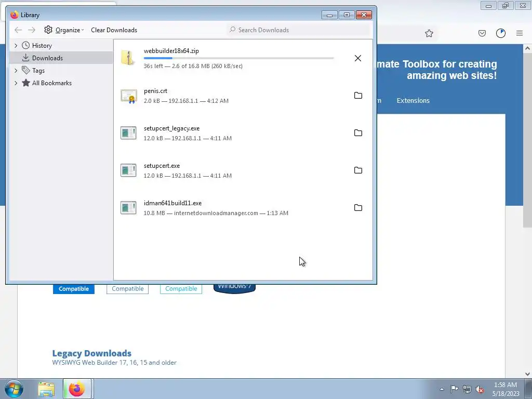Bookmark page with star icon in Firefox
This screenshot has height=399, width=532.
429,33
